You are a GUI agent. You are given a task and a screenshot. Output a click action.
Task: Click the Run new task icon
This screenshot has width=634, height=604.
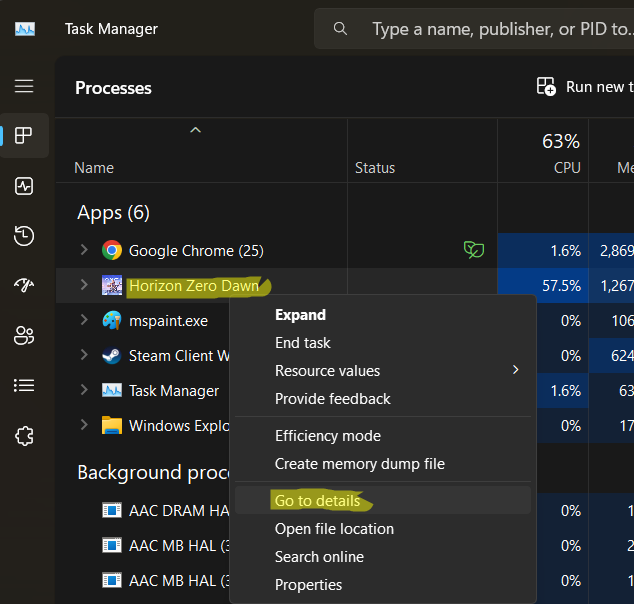point(546,87)
